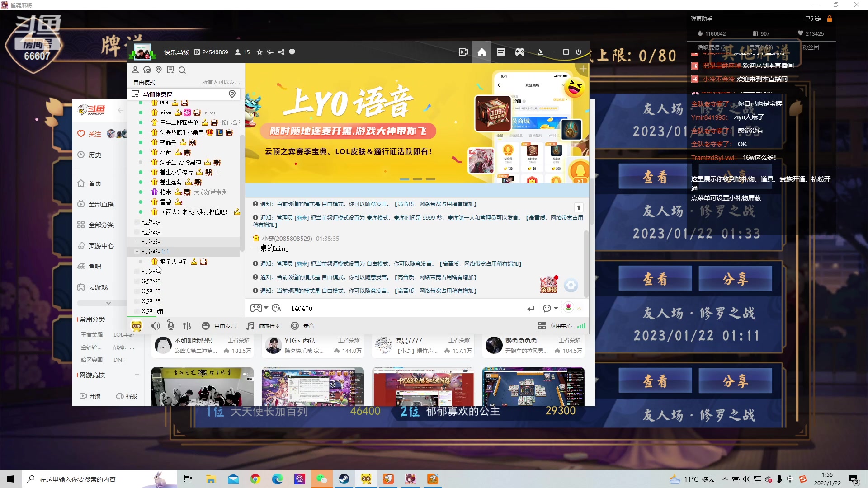868x488 pixels.
Task: Open 首页 home in Douyu sidebar
Action: pyautogui.click(x=90, y=183)
